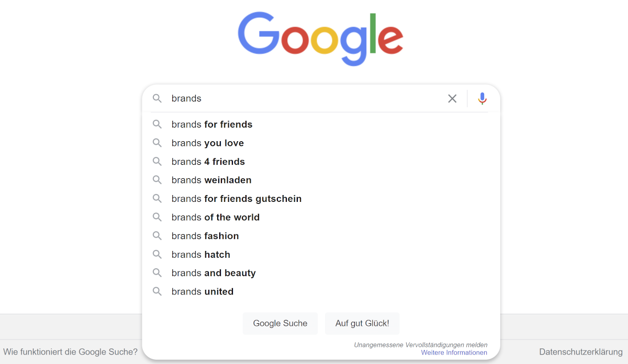This screenshot has height=364, width=628.
Task: Select the suggestion 'brands of the world'
Action: [215, 217]
